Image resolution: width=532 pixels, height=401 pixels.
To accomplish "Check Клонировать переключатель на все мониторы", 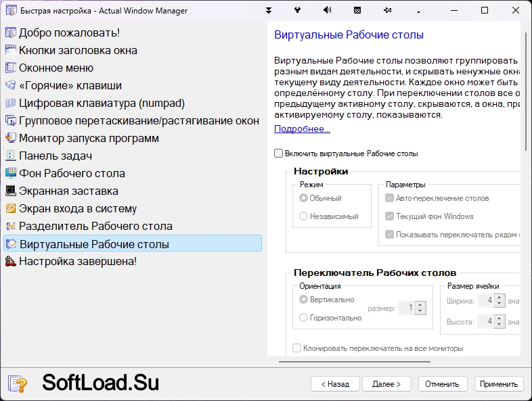I will (x=296, y=348).
